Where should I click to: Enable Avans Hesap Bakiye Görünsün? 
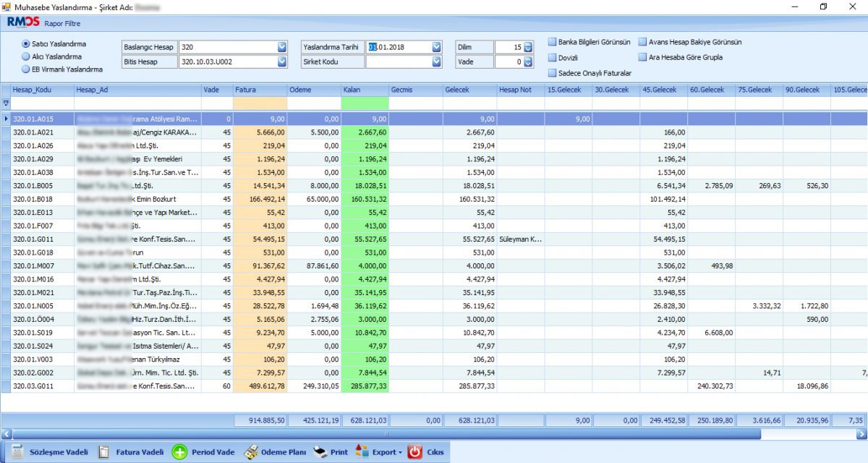coord(690,42)
